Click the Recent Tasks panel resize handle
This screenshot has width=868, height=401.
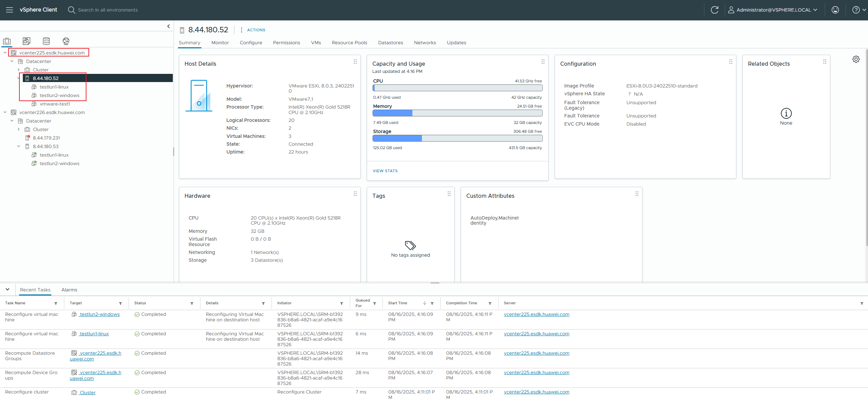(x=435, y=283)
